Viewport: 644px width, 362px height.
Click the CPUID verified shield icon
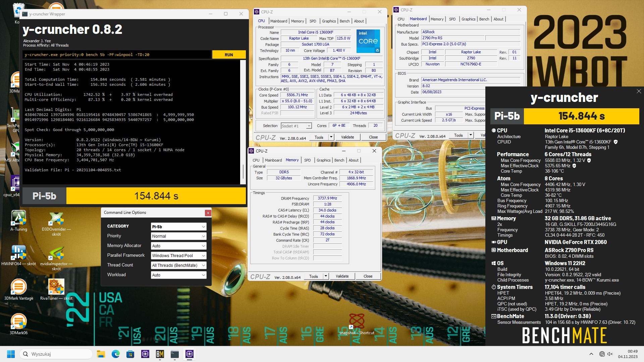tap(615, 142)
